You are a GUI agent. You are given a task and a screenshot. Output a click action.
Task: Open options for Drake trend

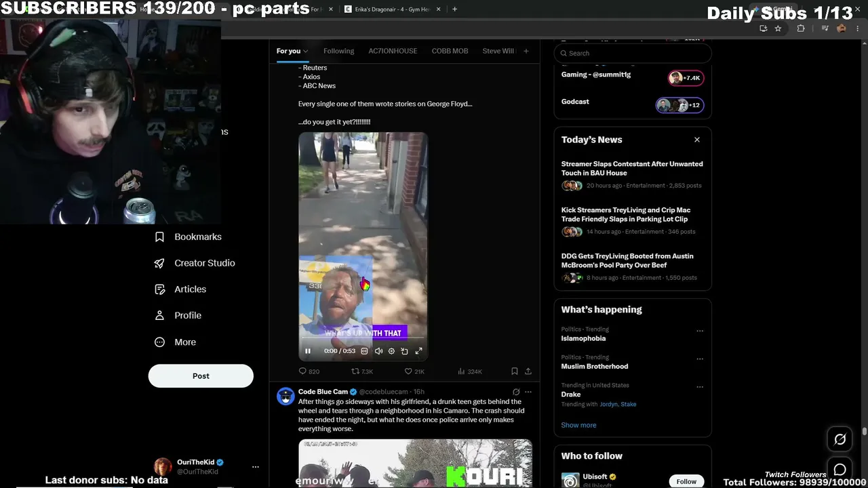pyautogui.click(x=700, y=387)
